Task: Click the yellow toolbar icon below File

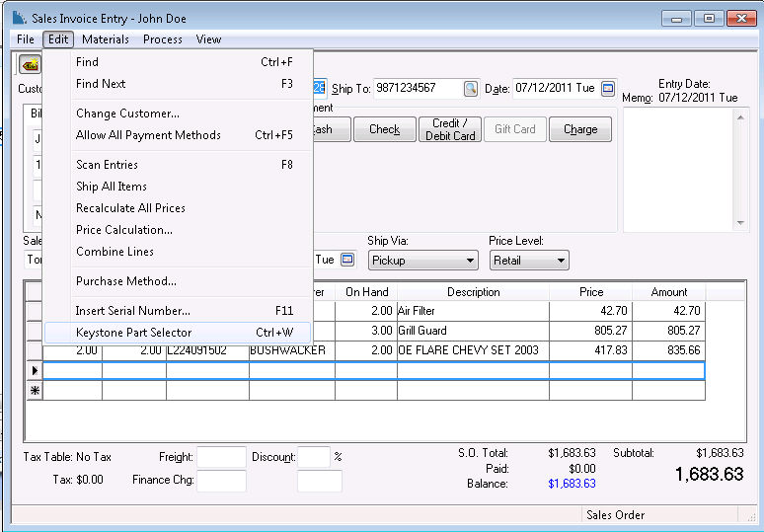Action: coord(31,65)
